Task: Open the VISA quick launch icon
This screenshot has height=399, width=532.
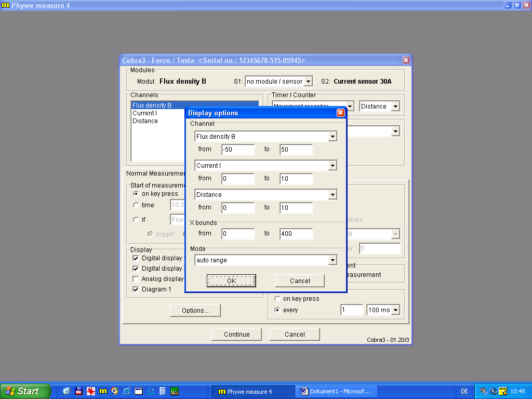Action: [x=175, y=391]
